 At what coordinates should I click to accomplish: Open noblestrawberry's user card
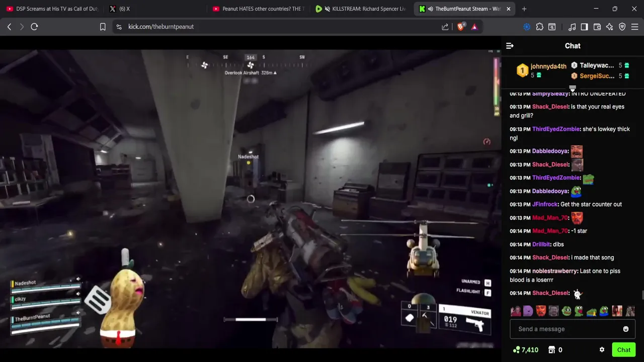(555, 271)
